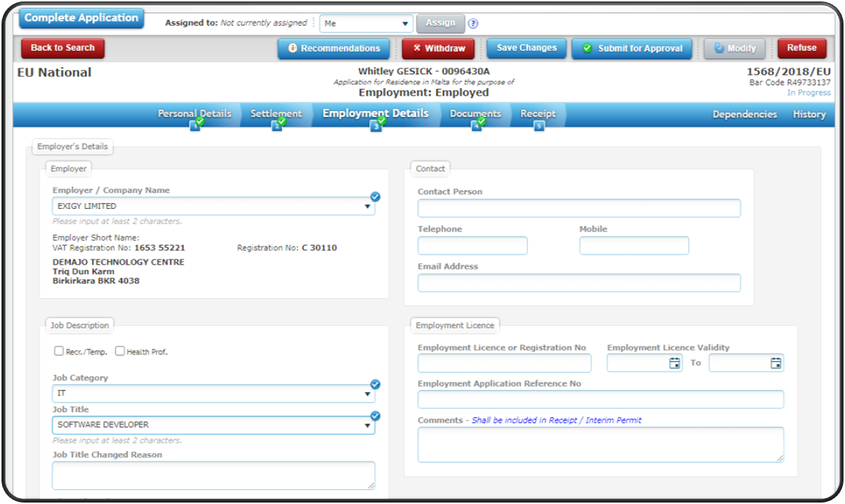The image size is (845, 504).
Task: Open the Job Title dropdown list
Action: point(369,425)
